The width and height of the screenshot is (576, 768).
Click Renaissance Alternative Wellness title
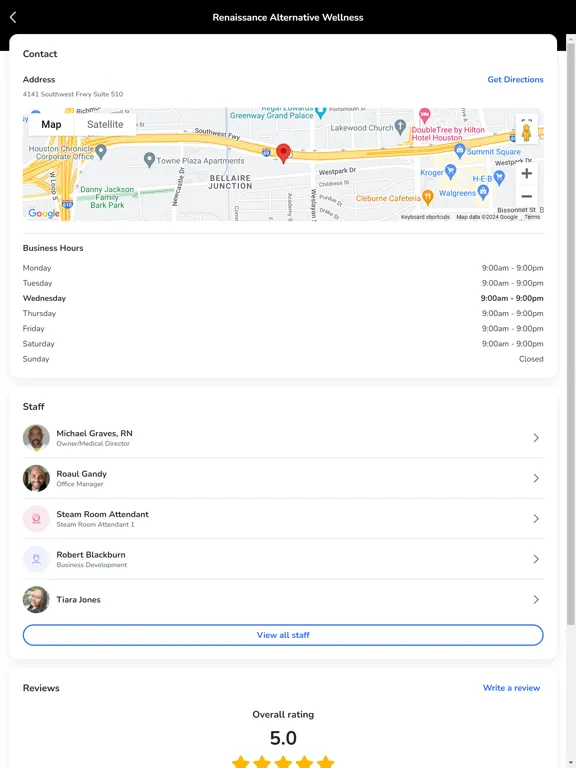pos(288,18)
